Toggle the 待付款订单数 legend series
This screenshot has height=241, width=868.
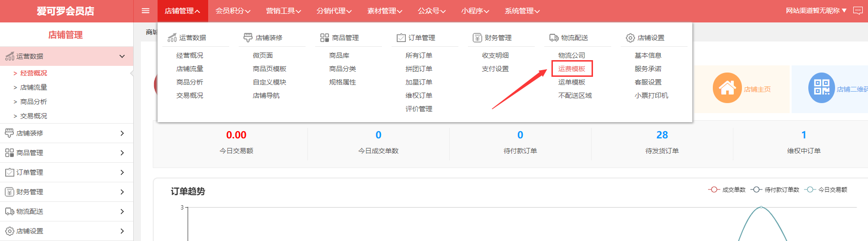pos(775,190)
